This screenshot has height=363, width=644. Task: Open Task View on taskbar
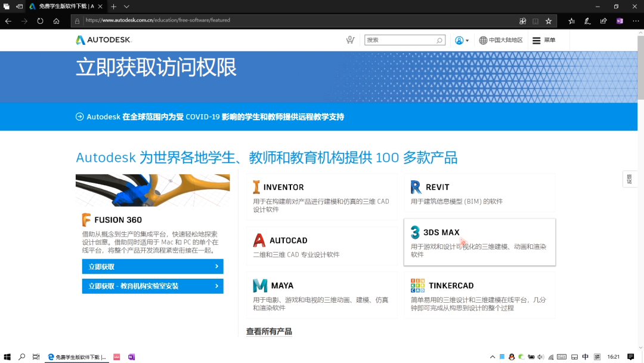pos(36,357)
